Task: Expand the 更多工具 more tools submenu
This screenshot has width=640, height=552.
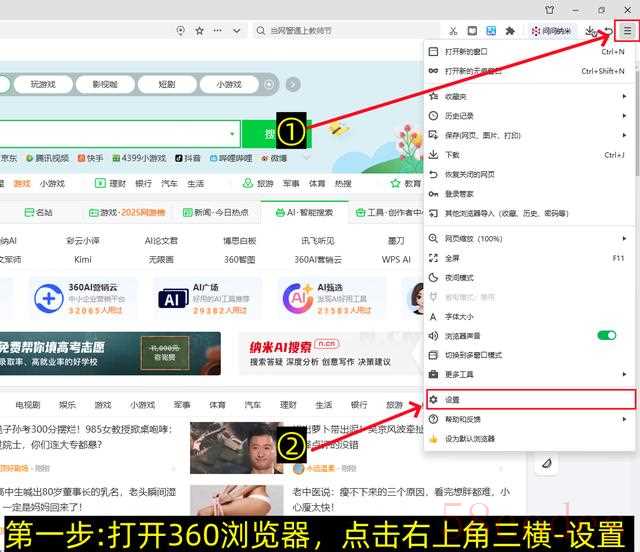Action: pyautogui.click(x=529, y=374)
